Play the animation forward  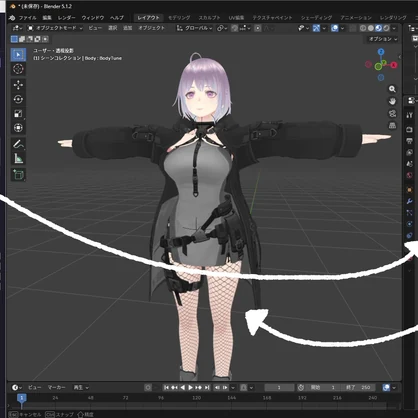click(x=190, y=387)
